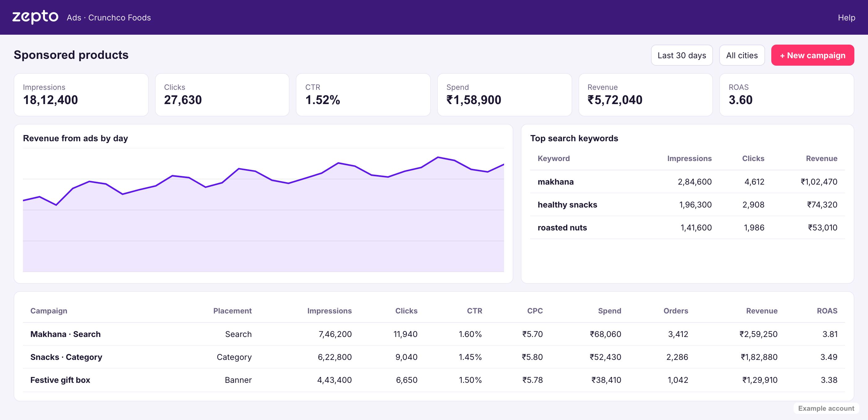868x420 pixels.
Task: Select the roasted nuts keyword
Action: (x=562, y=227)
